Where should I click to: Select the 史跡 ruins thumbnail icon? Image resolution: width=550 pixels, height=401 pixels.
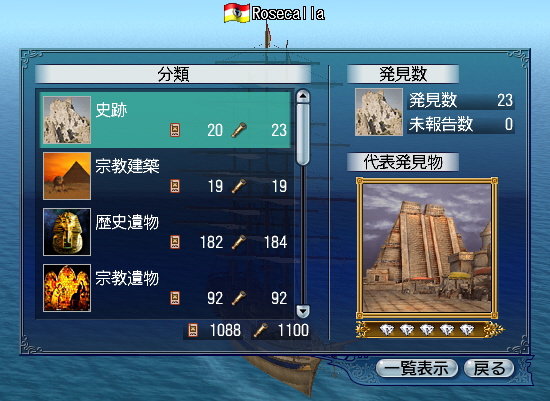pyautogui.click(x=67, y=120)
